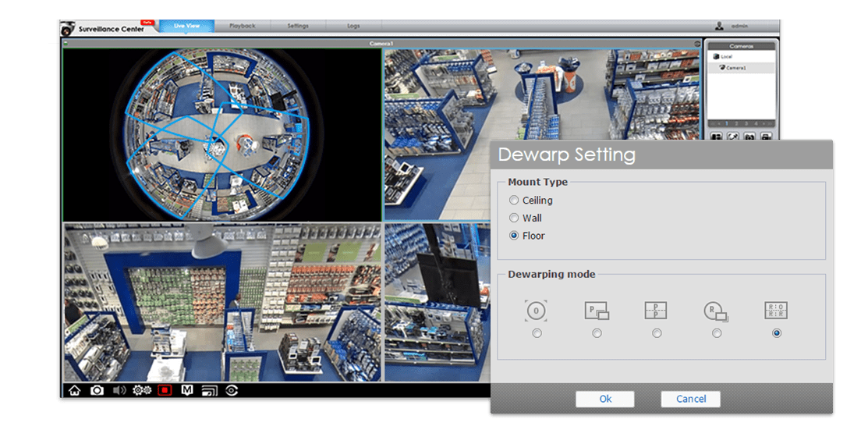
Task: Take a snapshot with the camera icon
Action: click(97, 390)
